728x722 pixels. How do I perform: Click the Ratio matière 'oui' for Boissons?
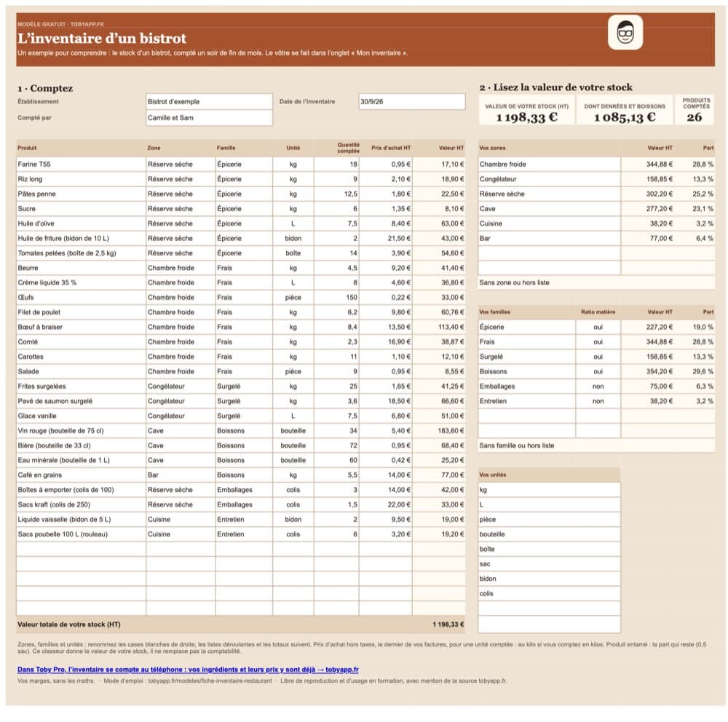[598, 371]
